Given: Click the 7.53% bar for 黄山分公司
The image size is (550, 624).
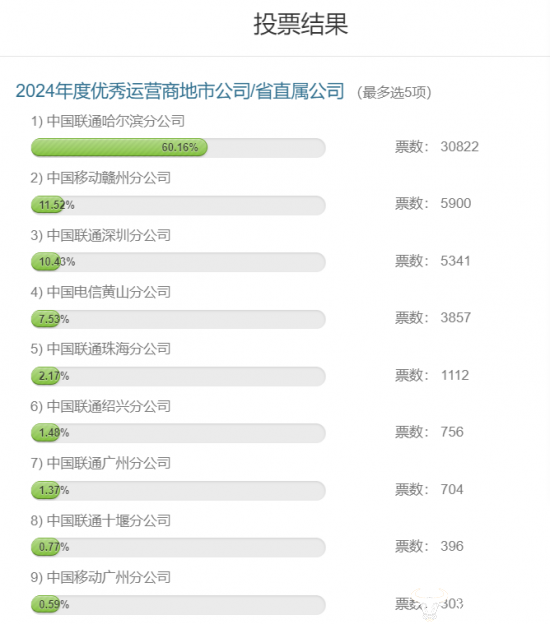Looking at the screenshot, I should [178, 319].
